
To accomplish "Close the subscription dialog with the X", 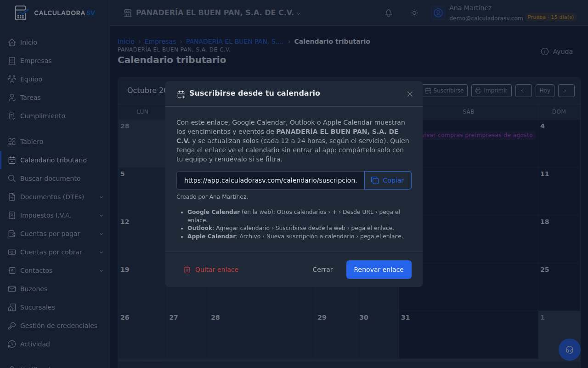I will click(410, 94).
